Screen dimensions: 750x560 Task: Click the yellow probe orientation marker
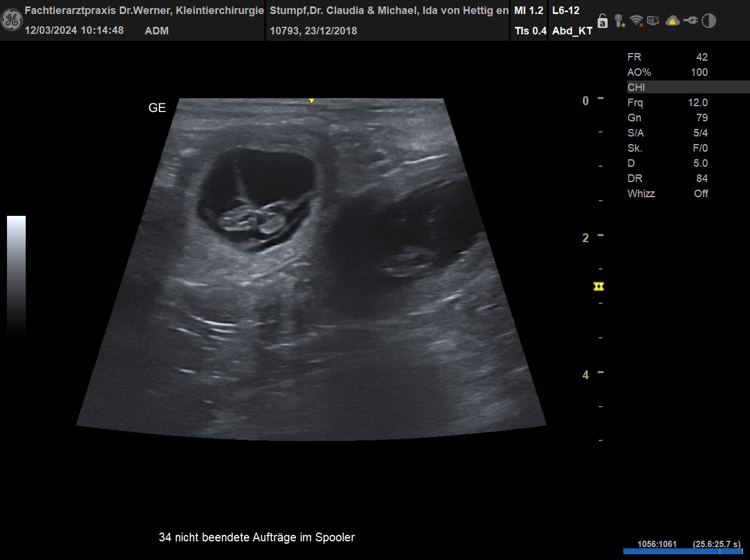[x=312, y=101]
